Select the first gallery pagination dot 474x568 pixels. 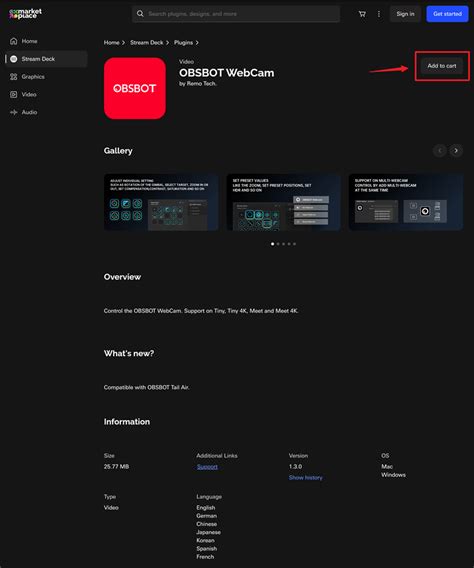coord(272,244)
